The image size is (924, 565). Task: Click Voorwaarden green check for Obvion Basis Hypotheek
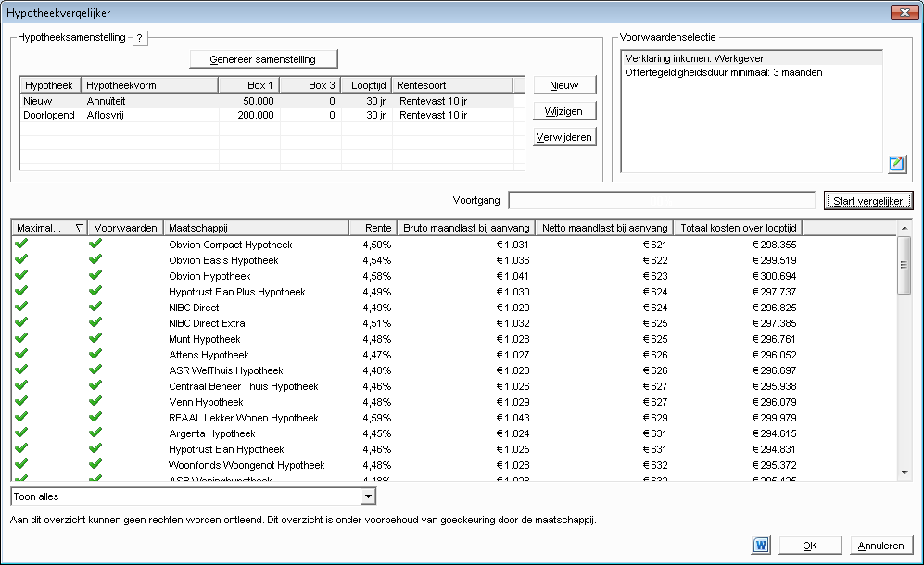95,259
